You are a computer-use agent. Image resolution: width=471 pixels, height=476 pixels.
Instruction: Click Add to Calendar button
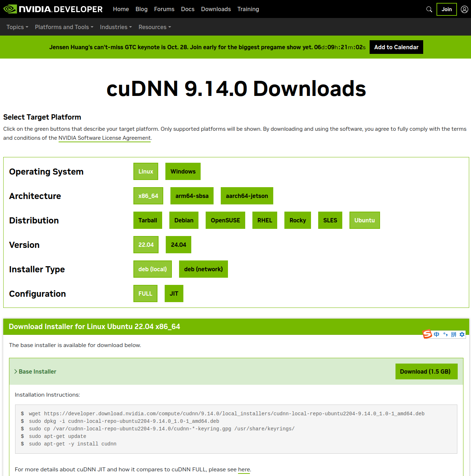click(396, 47)
